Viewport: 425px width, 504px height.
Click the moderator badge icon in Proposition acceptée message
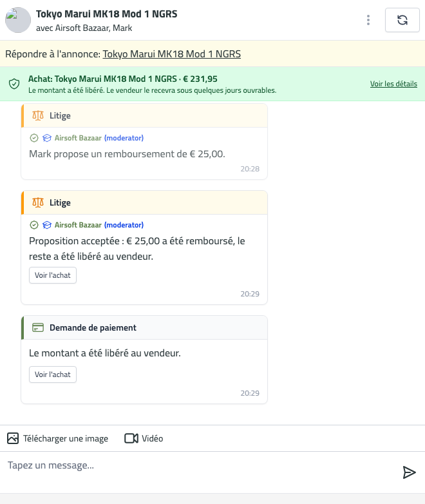point(47,225)
